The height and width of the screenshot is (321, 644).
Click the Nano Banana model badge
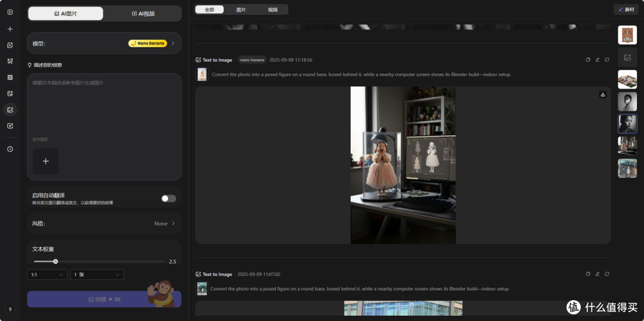[x=147, y=43]
